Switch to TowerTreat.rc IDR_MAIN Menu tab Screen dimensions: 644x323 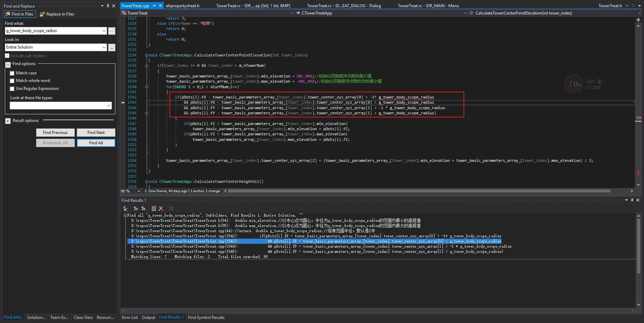pos(428,6)
